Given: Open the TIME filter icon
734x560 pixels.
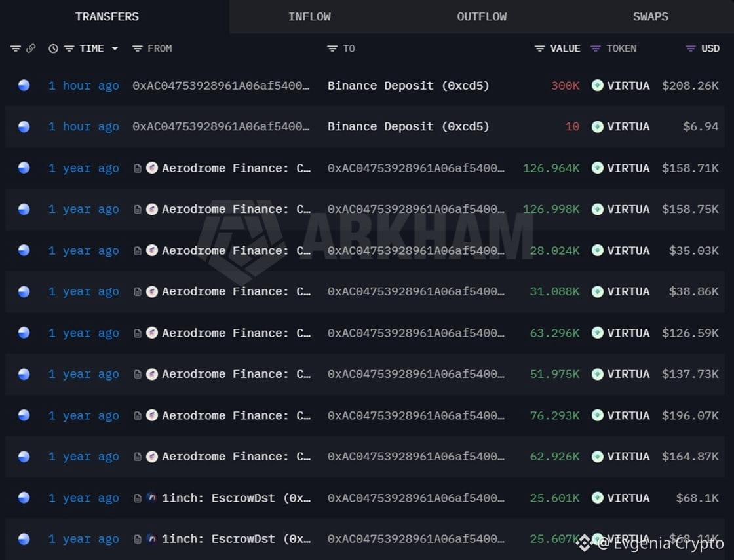Looking at the screenshot, I should [x=69, y=48].
